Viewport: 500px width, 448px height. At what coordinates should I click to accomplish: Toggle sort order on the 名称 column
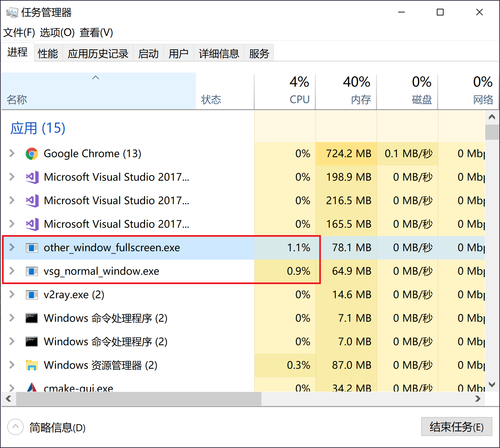95,91
